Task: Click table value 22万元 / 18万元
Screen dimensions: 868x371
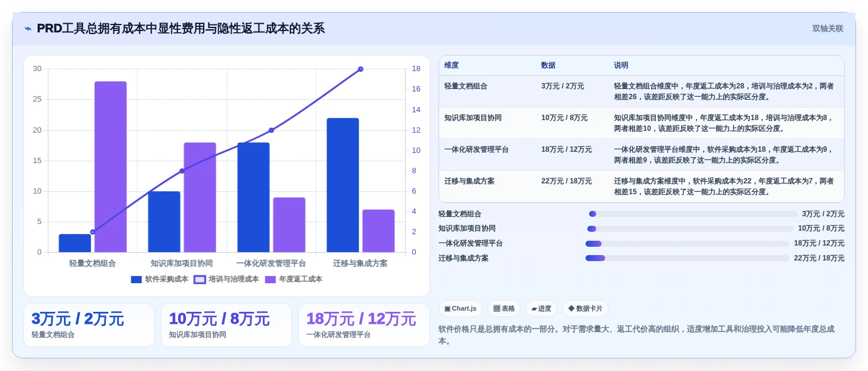Action: pos(566,181)
